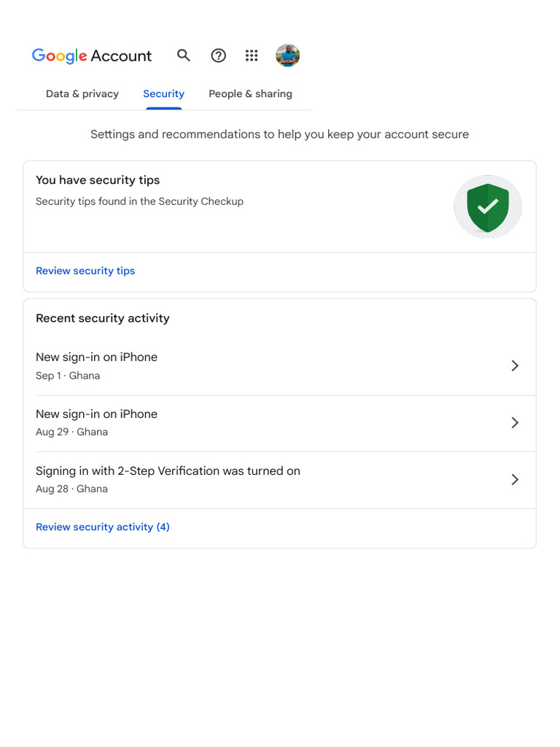Click the "You have security tips" heading
The height and width of the screenshot is (747, 560).
[x=98, y=180]
